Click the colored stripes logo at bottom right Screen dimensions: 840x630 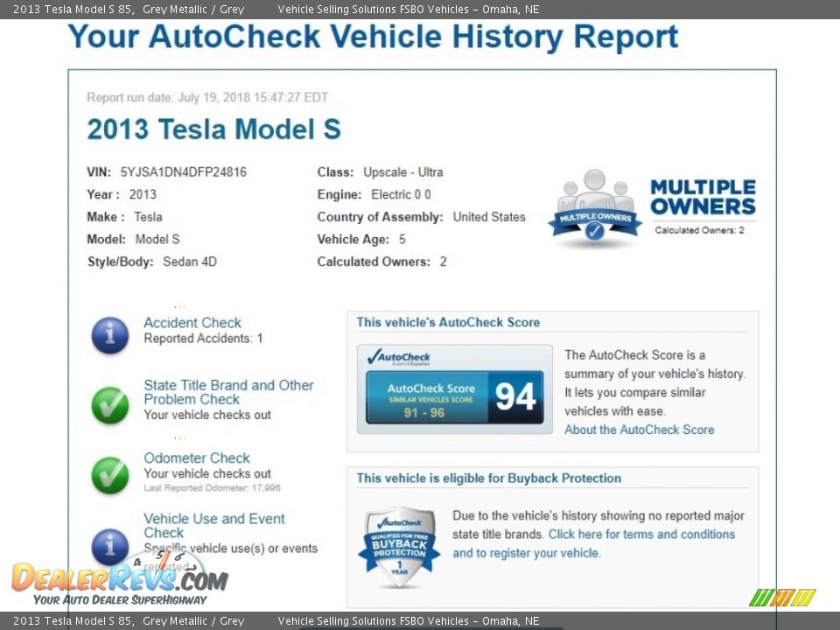782,598
